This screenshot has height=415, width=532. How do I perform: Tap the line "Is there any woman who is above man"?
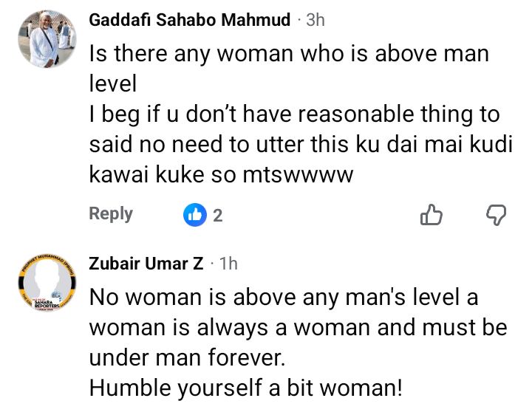tap(289, 55)
